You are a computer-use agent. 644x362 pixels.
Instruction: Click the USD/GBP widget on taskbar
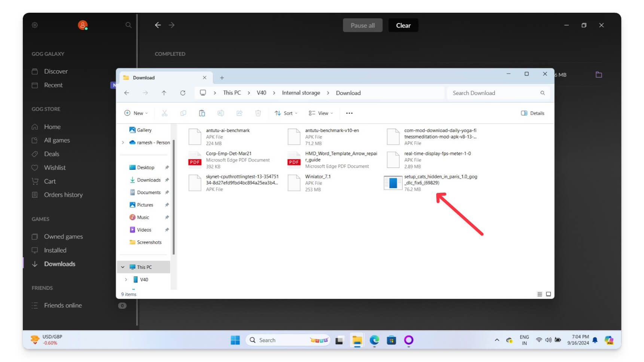(46, 340)
